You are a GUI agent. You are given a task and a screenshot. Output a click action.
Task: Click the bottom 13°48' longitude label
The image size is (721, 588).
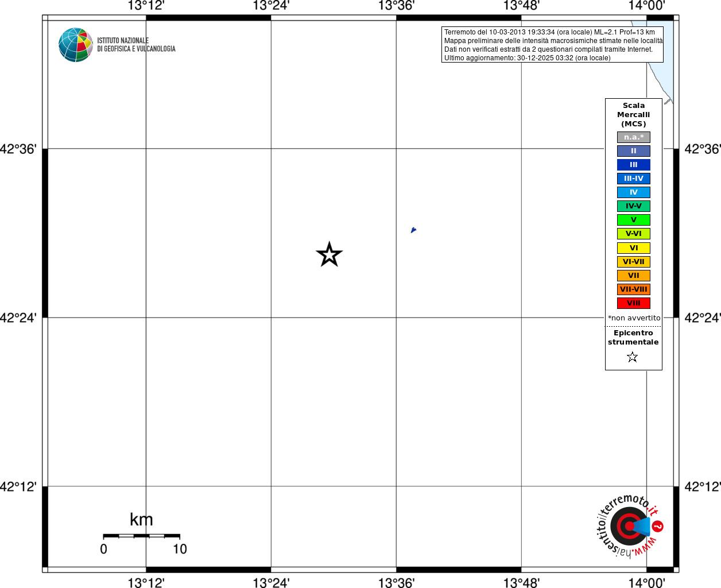pyautogui.click(x=521, y=583)
